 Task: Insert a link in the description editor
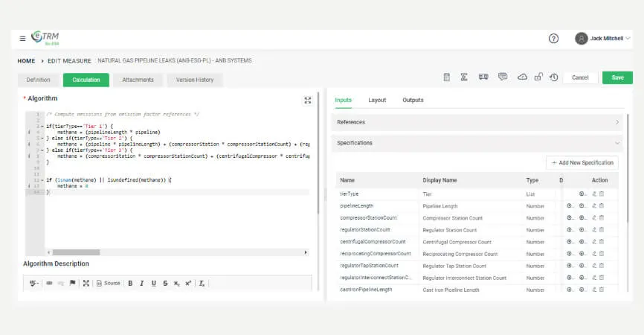pyautogui.click(x=49, y=283)
